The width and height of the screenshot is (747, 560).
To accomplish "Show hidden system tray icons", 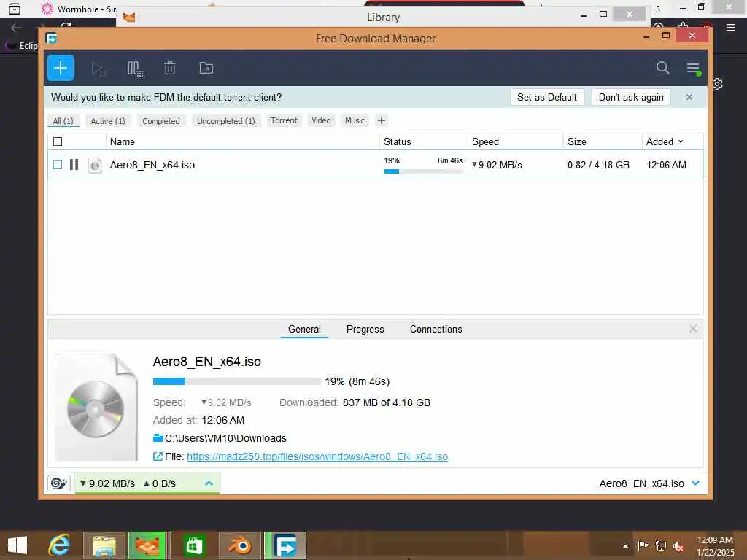I will coord(625,546).
